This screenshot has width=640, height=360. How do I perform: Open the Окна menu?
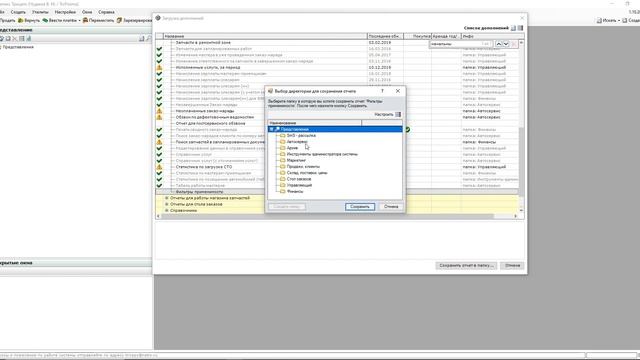[87, 12]
